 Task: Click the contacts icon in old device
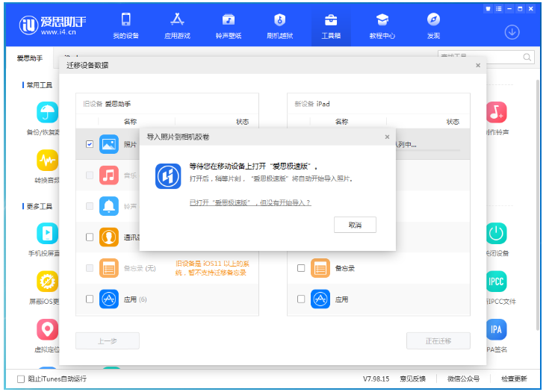point(109,237)
